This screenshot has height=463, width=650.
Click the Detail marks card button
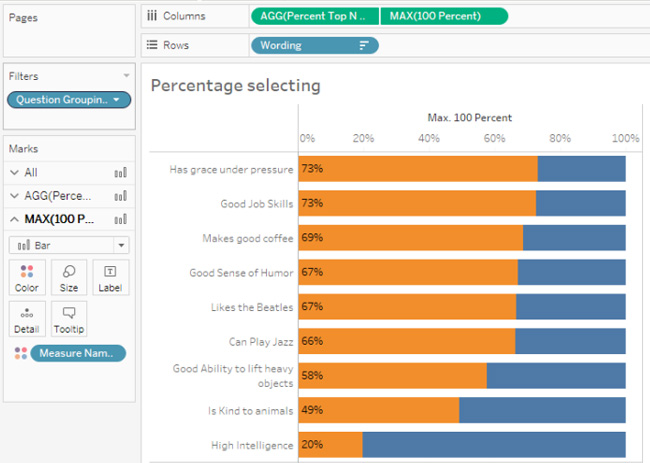point(27,320)
